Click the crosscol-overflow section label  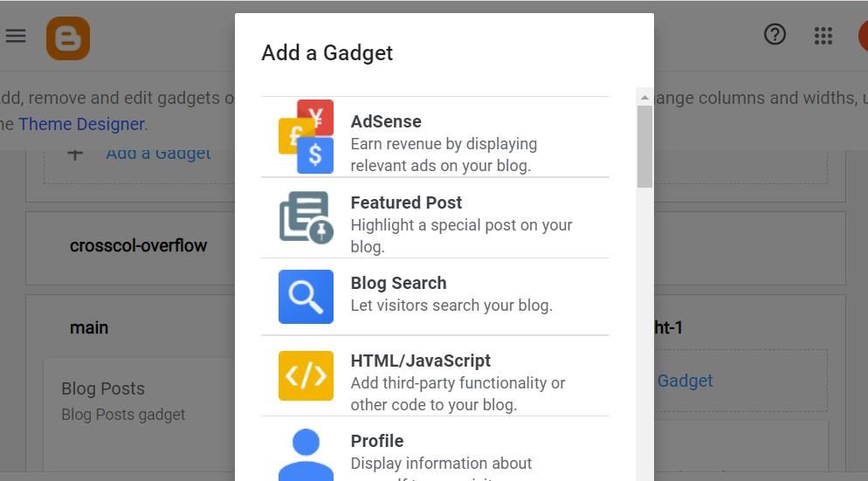[x=138, y=245]
